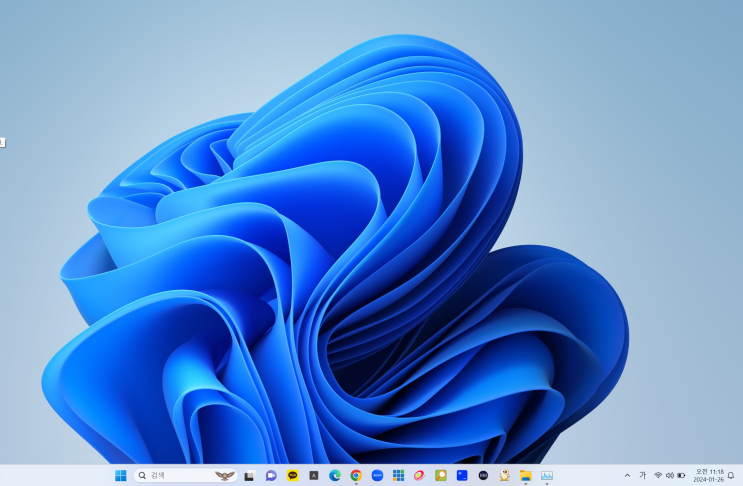Click the owl illustration in the search box
This screenshot has width=743, height=486.
[x=225, y=476]
